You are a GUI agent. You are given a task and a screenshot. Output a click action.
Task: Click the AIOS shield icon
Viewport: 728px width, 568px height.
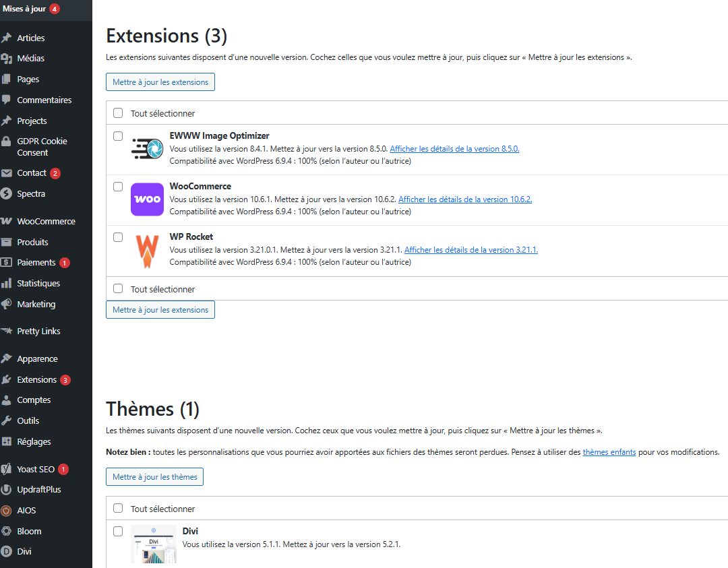7,511
